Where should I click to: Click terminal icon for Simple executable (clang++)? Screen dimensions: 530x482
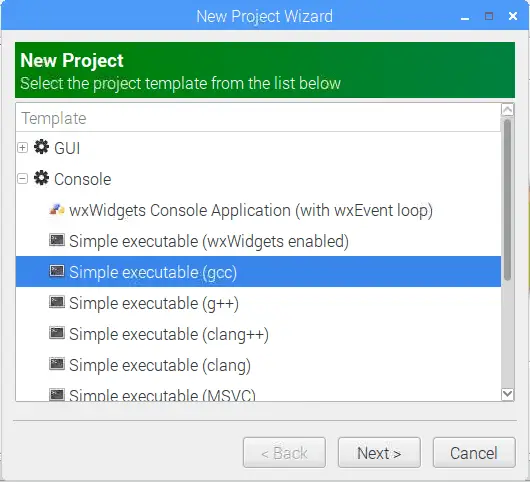(56, 333)
